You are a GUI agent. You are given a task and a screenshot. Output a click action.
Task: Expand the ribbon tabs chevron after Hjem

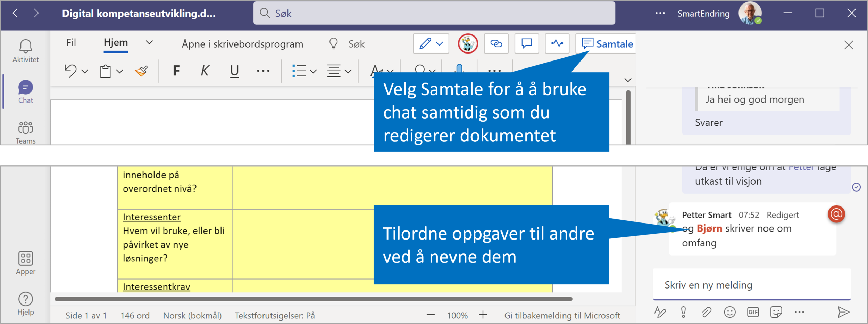(149, 42)
